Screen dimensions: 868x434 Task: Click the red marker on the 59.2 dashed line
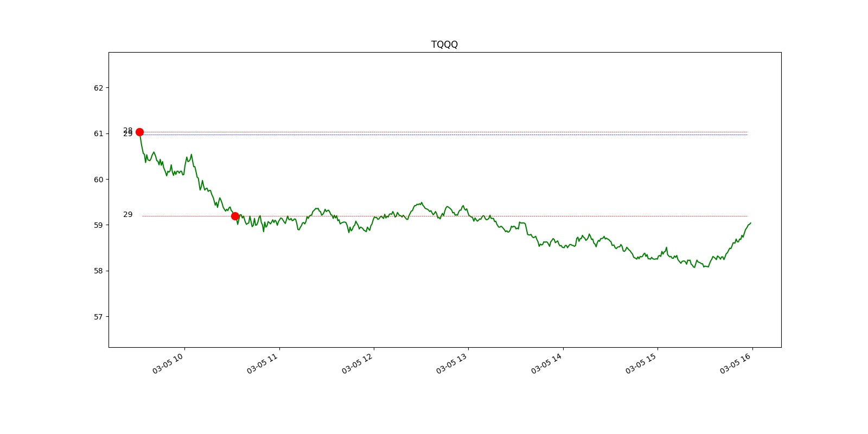click(235, 216)
